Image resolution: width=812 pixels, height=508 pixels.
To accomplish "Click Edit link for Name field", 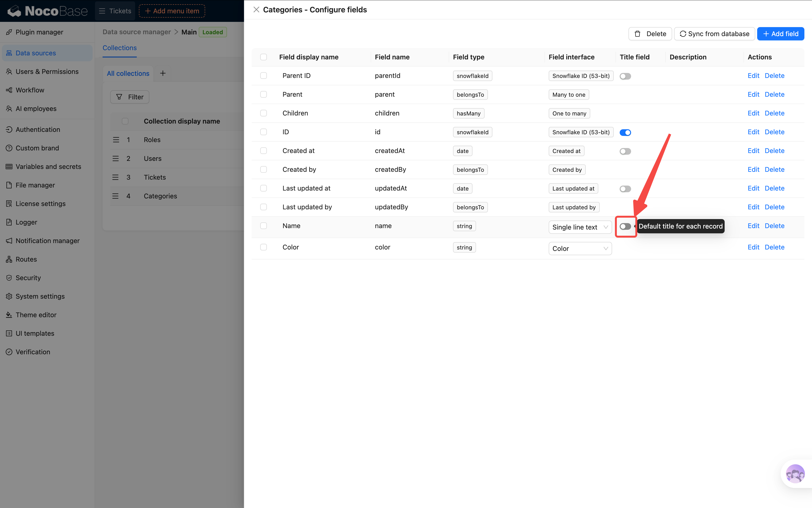I will (x=753, y=226).
